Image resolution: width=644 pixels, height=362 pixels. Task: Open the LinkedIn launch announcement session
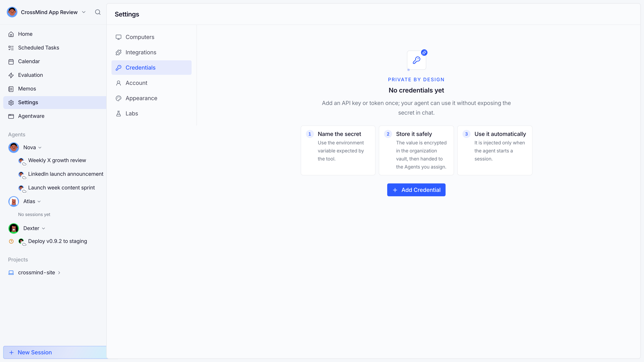point(65,174)
